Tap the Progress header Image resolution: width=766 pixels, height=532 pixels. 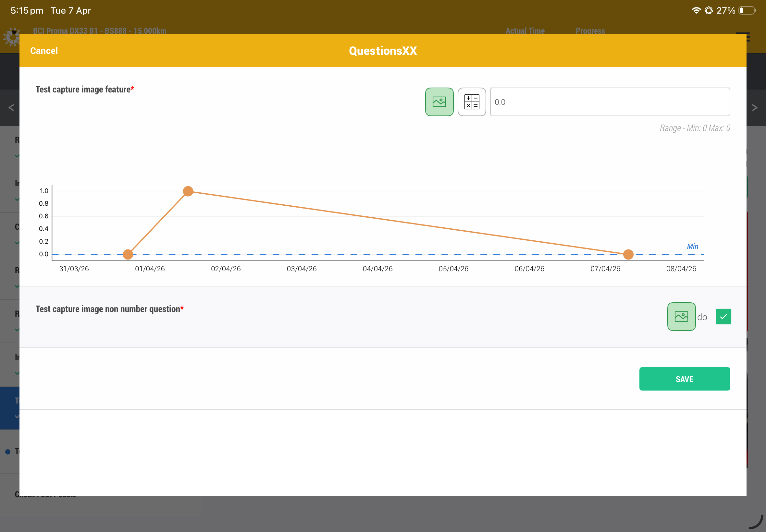point(590,31)
